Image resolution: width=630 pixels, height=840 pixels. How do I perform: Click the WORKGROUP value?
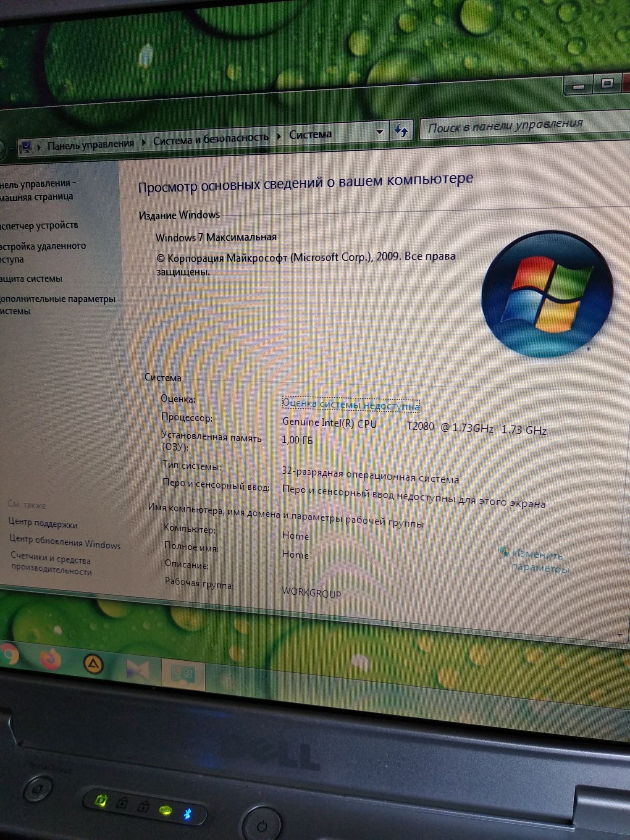pos(312,593)
